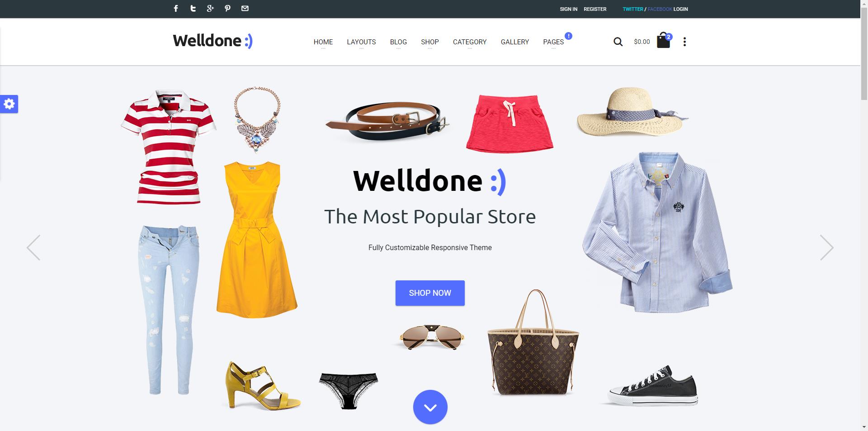Screen dimensions: 868x431
Task: Expand the Pages menu
Action: (553, 42)
